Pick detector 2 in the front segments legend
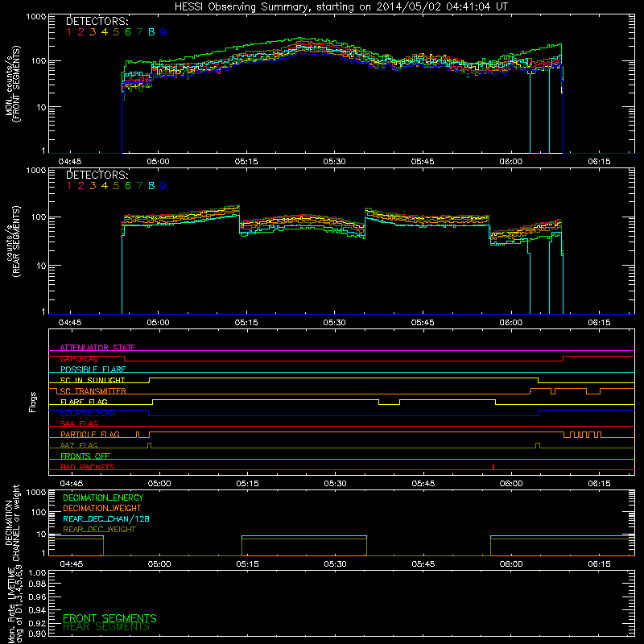The image size is (644, 644). pos(81,31)
